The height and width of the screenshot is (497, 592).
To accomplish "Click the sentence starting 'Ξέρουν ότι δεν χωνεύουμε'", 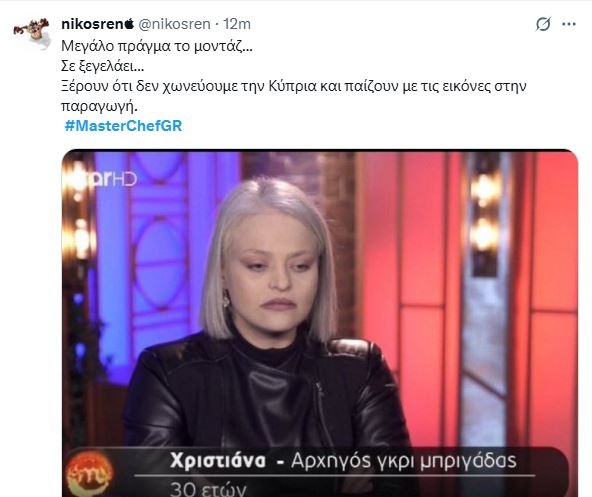I will pos(294,86).
